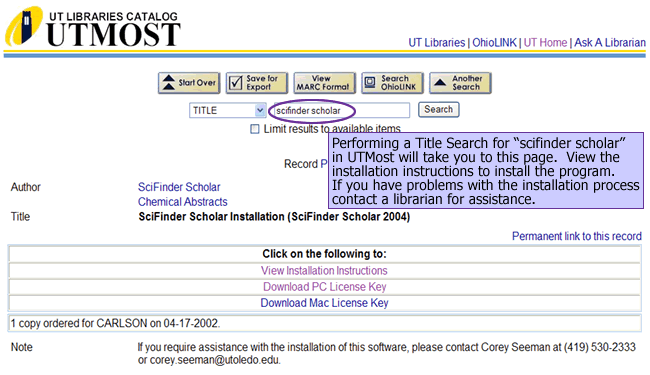Open OhioLINK header link
Screen dimensions: 650x375
(494, 43)
